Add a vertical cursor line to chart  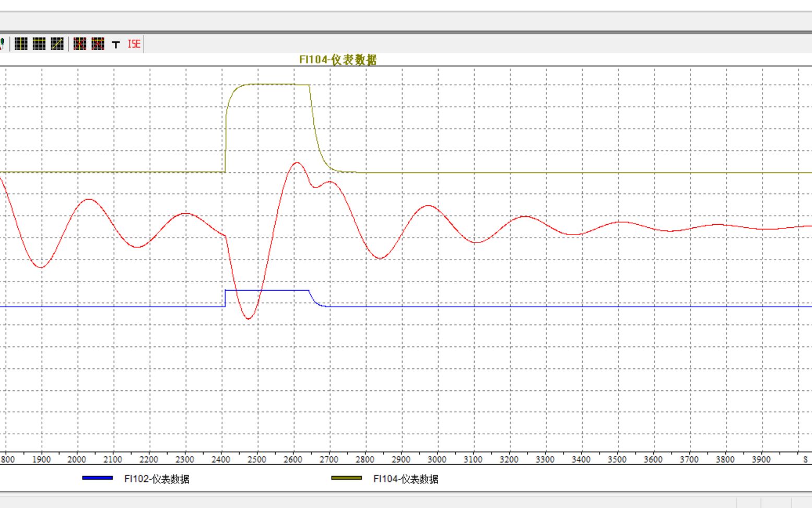tap(21, 44)
